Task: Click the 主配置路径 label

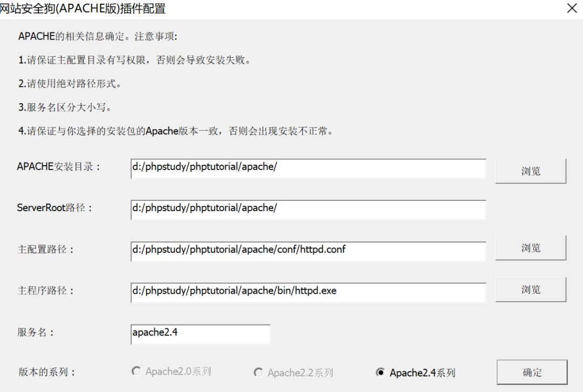Action: 46,249
